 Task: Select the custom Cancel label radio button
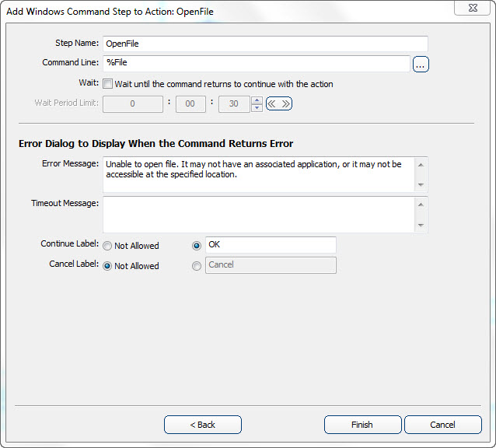(x=196, y=265)
